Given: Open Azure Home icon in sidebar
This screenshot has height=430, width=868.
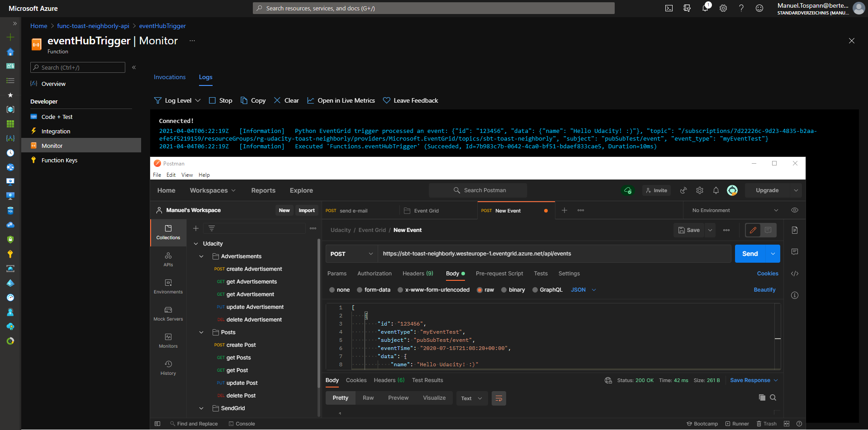Looking at the screenshot, I should point(10,52).
